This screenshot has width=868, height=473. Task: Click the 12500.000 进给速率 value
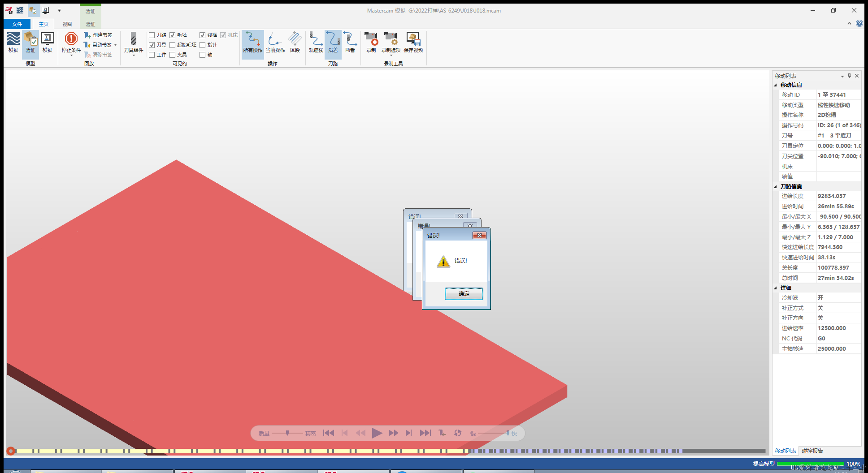[832, 328]
